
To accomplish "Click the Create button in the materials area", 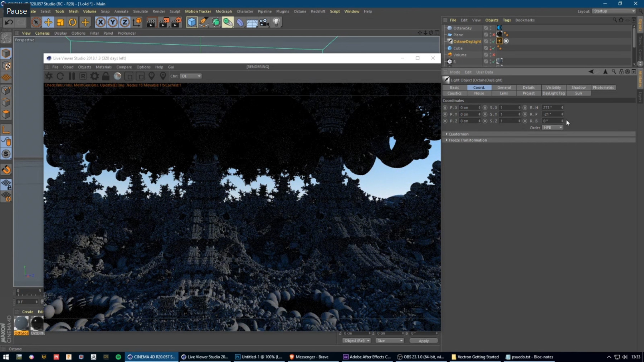I will coord(28,312).
